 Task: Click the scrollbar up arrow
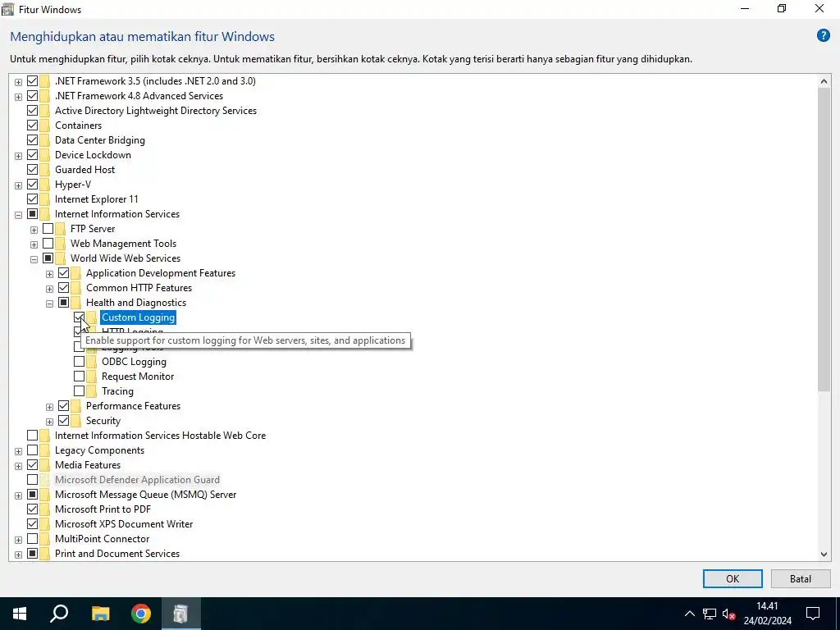tap(824, 81)
